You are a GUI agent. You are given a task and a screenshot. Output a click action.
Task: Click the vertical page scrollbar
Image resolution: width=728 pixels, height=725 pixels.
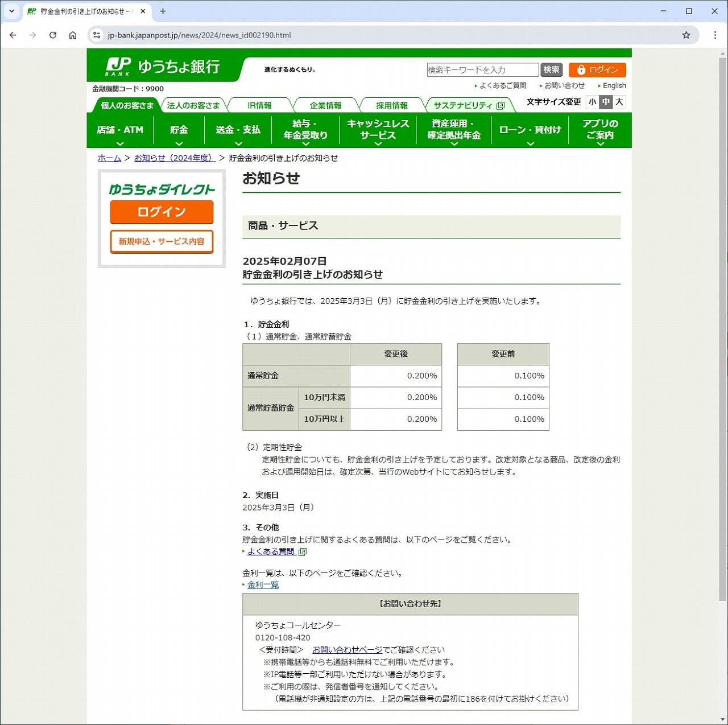click(x=723, y=329)
